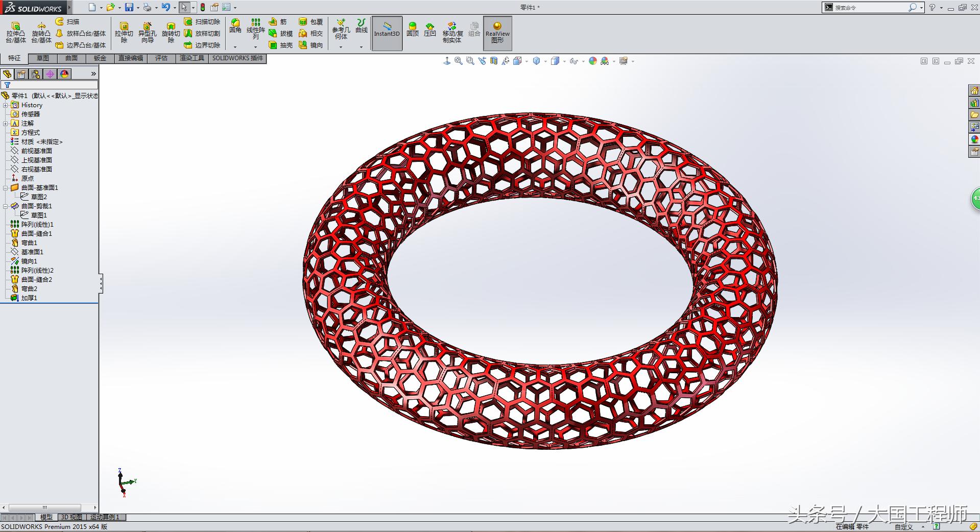
Task: Activate the 扫描 (Swept Boss) feature
Action: pos(71,21)
